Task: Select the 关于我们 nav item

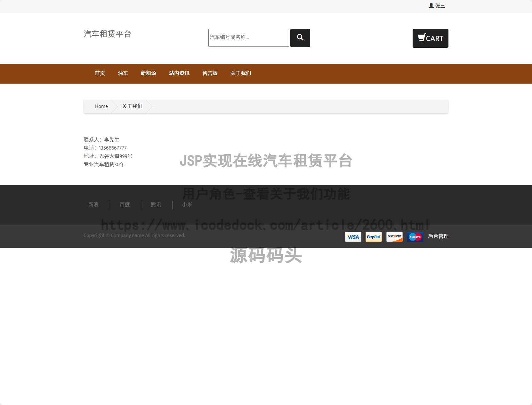Action: pyautogui.click(x=240, y=73)
